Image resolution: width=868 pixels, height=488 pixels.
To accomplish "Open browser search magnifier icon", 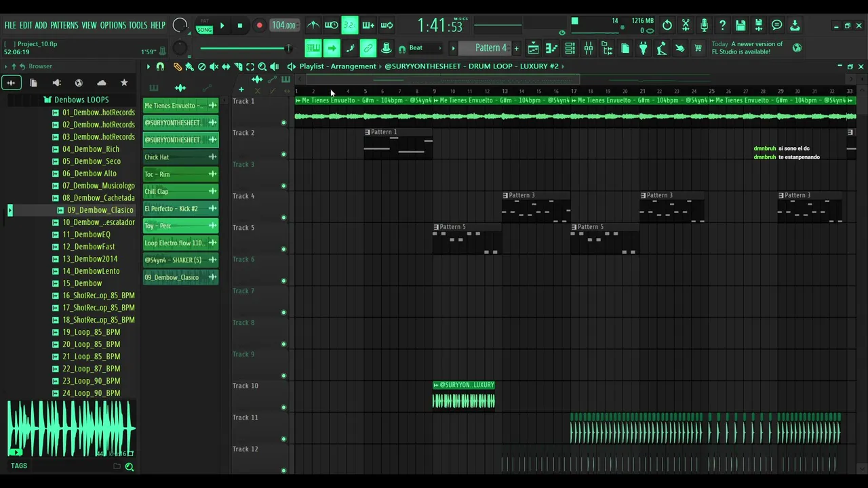I will pyautogui.click(x=130, y=466).
